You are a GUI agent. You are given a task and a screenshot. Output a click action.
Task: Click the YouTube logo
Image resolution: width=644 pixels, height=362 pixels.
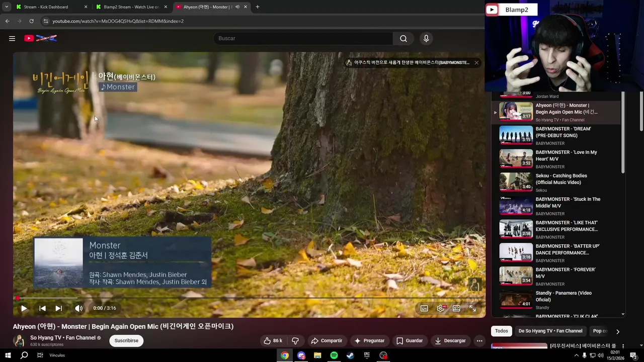[40, 38]
